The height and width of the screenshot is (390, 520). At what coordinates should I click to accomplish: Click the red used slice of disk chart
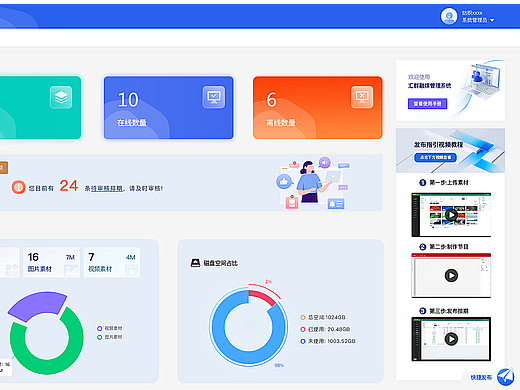click(x=263, y=296)
